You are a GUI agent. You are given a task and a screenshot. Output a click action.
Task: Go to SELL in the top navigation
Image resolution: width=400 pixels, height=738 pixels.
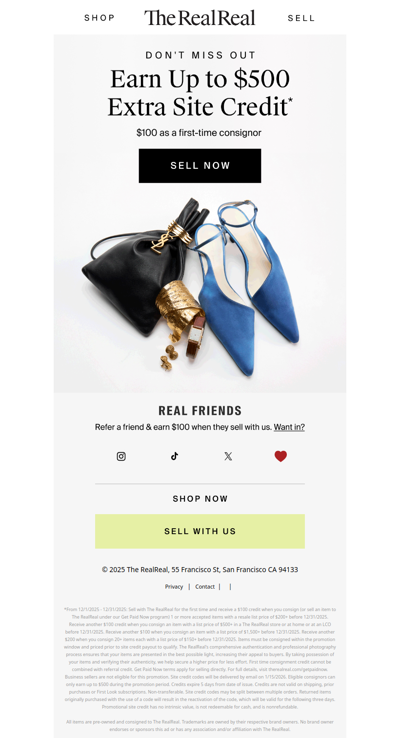[x=301, y=18]
